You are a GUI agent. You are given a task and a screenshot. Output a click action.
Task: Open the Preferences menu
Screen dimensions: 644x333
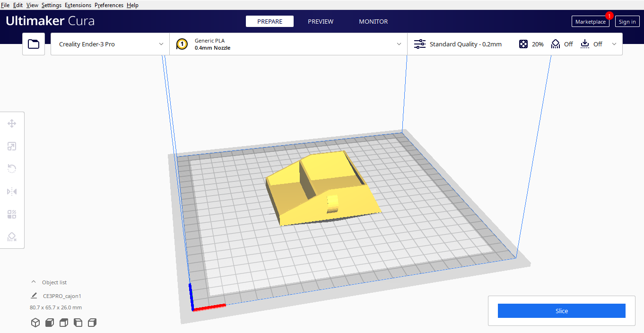tap(109, 5)
